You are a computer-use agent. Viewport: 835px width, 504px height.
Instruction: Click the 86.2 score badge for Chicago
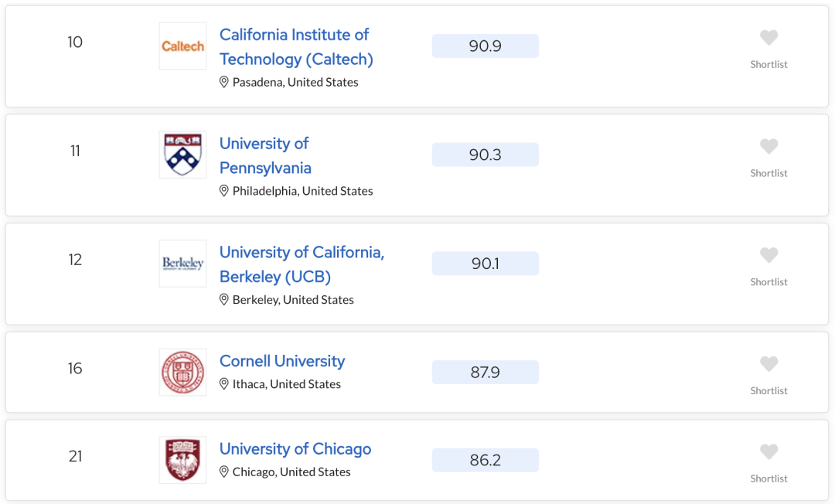pyautogui.click(x=485, y=460)
